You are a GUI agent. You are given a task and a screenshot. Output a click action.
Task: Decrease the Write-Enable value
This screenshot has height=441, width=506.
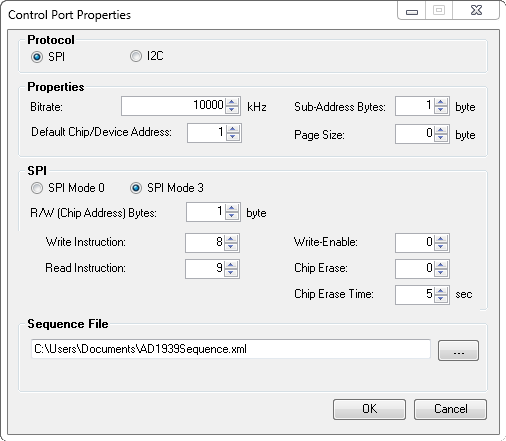point(441,247)
